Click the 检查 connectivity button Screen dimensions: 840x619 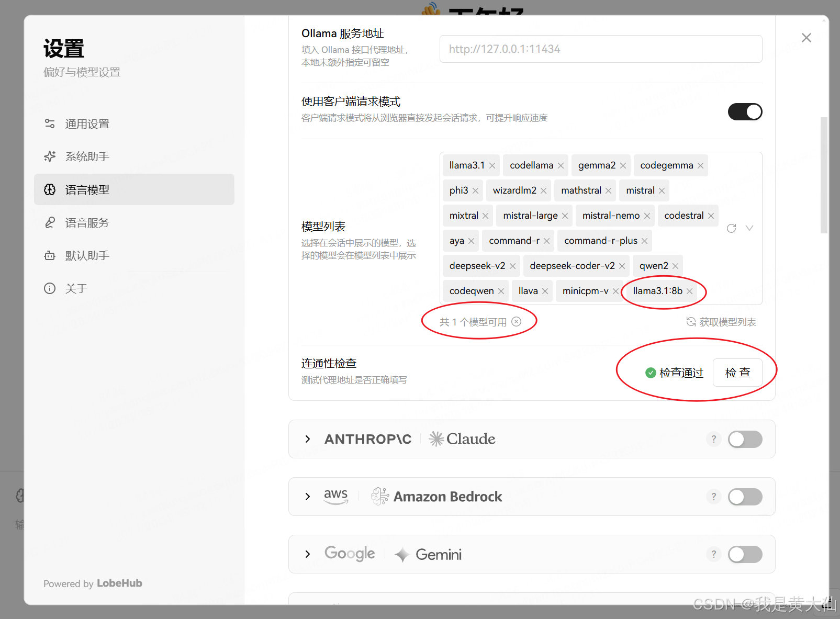pos(737,373)
